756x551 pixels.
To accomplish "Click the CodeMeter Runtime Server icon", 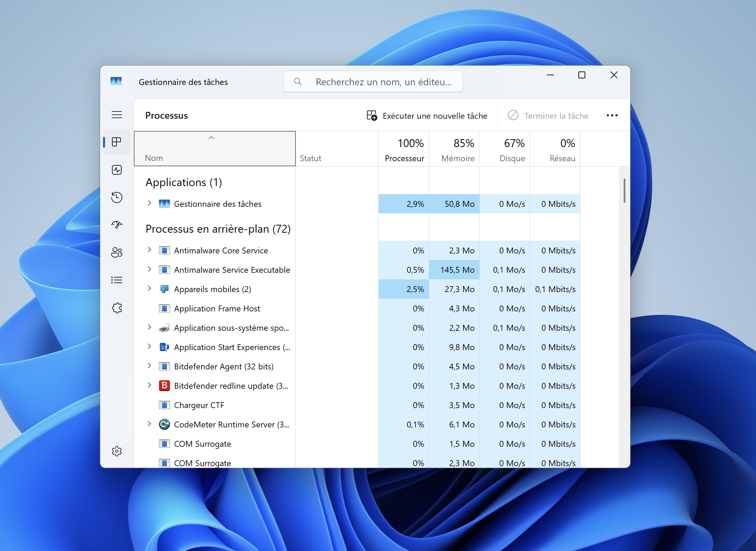I will click(x=164, y=424).
